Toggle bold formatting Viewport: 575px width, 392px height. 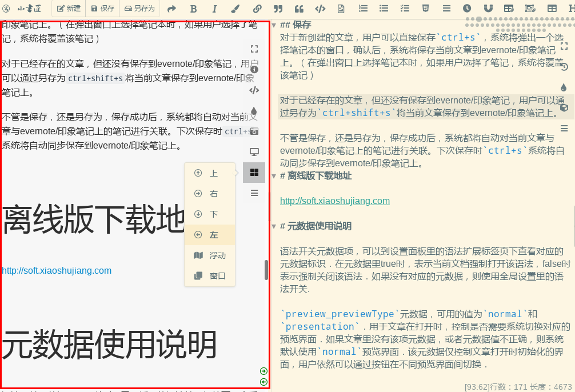(x=194, y=9)
